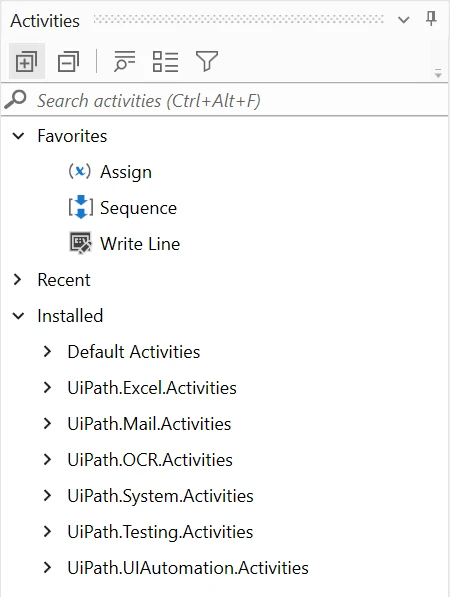Image resolution: width=450 pixels, height=597 pixels.
Task: Expand UiPath.Excel.Activities package
Action: click(47, 387)
